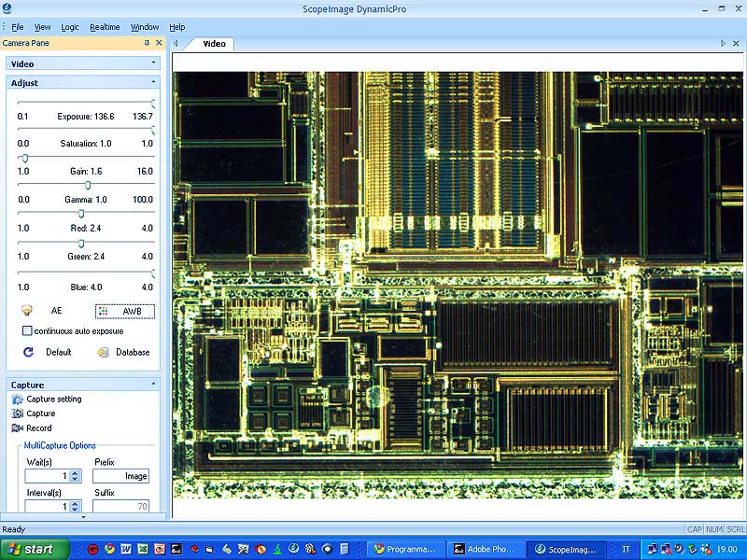Click the AE light bulb icon

pyautogui.click(x=27, y=311)
